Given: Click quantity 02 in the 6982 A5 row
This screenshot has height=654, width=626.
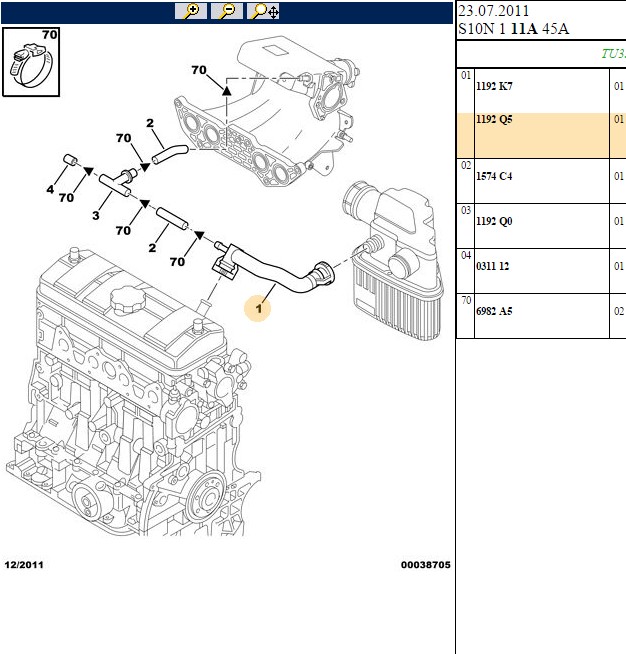Looking at the screenshot, I should click(x=619, y=311).
